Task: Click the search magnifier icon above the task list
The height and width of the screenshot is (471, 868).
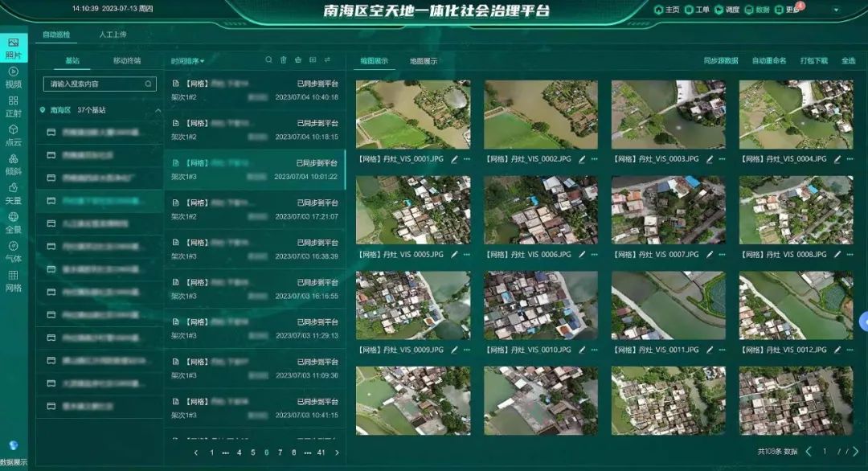Action: pos(269,60)
